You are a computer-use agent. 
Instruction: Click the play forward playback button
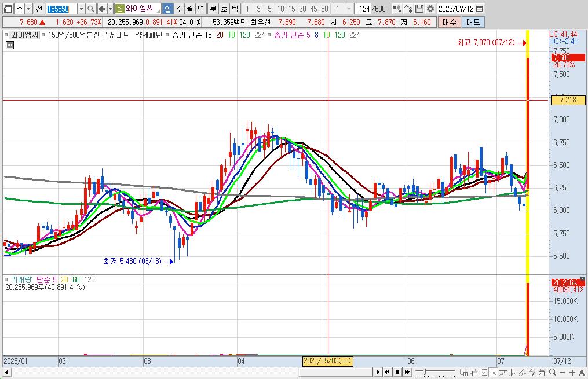coord(378,372)
